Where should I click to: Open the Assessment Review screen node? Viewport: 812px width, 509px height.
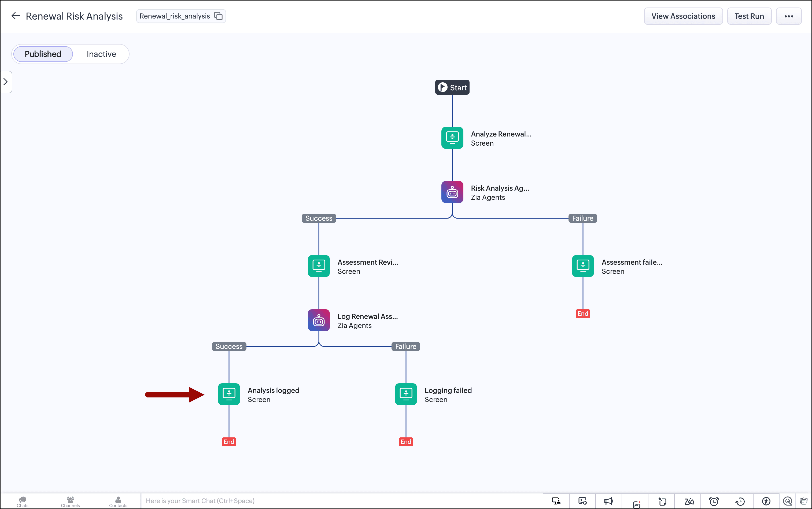319,266
